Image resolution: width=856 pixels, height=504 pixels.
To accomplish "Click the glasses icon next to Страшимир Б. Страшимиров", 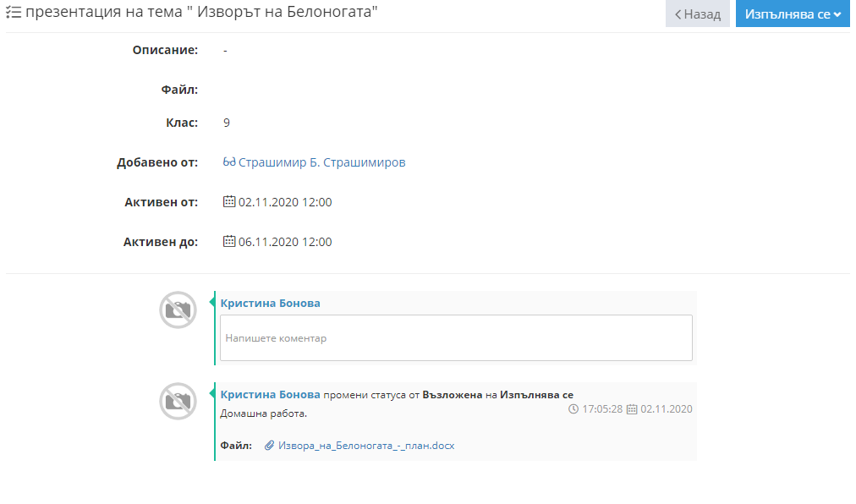I will 229,162.
